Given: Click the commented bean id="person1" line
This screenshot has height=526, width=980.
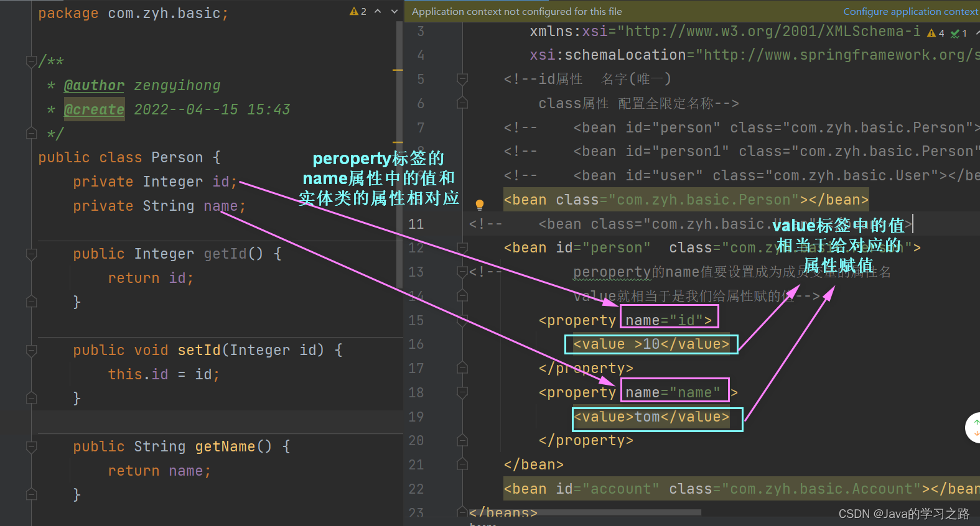Looking at the screenshot, I should point(741,151).
